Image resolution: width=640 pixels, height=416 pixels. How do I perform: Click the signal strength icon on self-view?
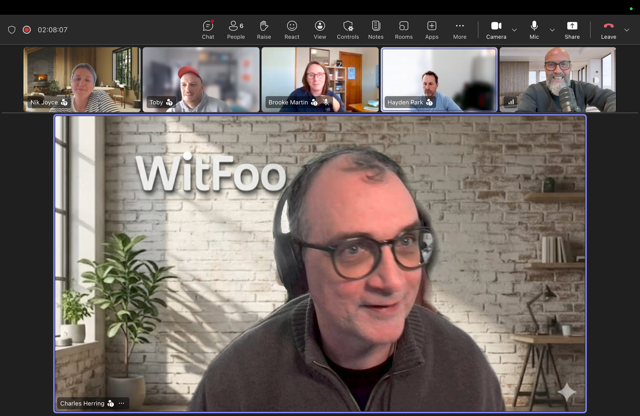(x=511, y=102)
